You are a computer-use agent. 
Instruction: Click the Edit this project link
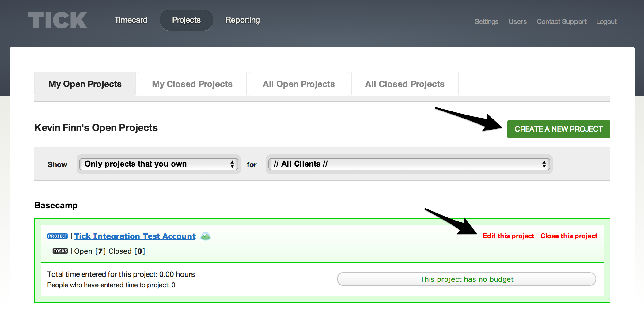pos(508,236)
